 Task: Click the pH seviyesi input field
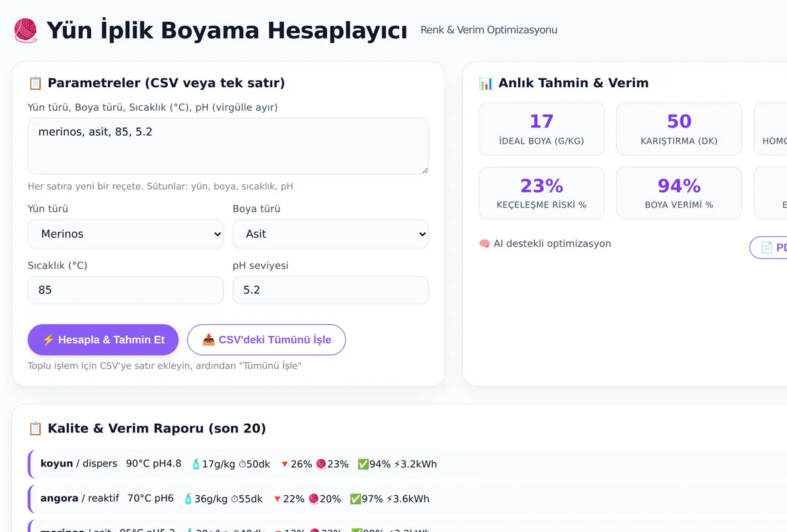tap(331, 290)
